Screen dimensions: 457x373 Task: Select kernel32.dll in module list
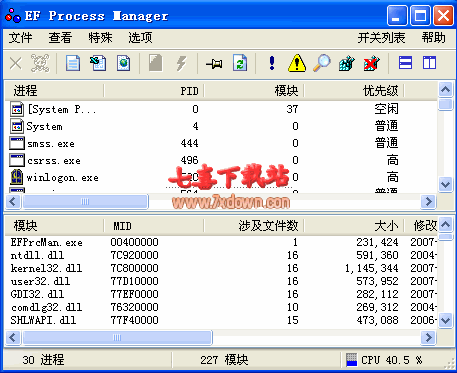coord(220,268)
